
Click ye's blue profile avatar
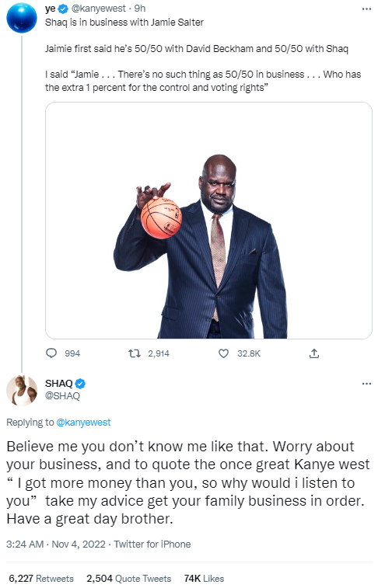point(22,18)
